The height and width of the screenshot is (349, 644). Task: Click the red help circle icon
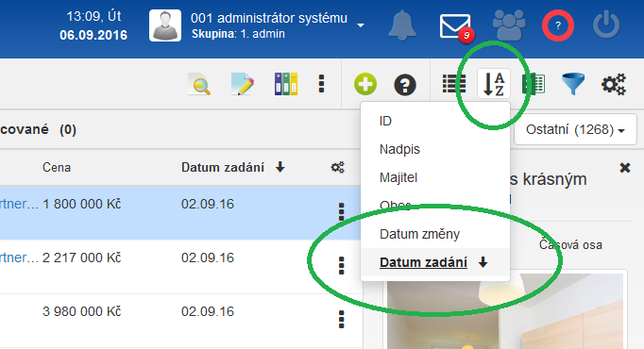[x=558, y=25]
